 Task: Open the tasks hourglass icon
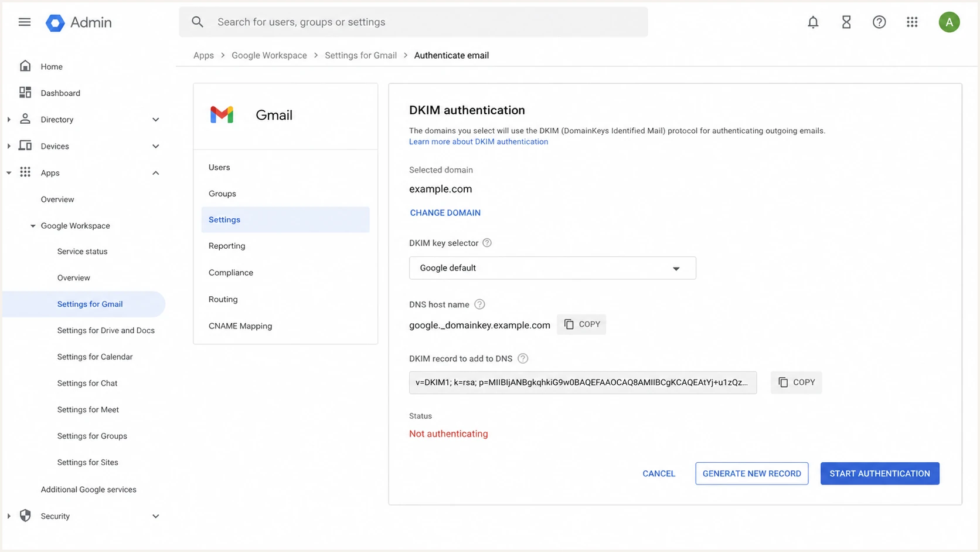coord(846,22)
